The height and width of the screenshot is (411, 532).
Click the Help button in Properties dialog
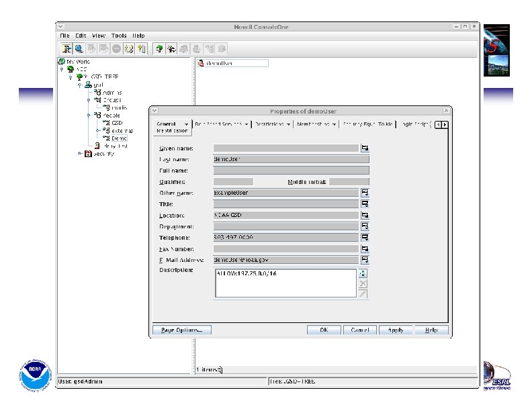[431, 330]
